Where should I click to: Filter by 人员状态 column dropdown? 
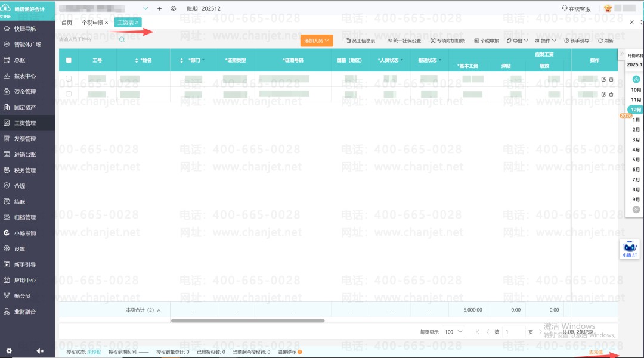[x=402, y=60]
